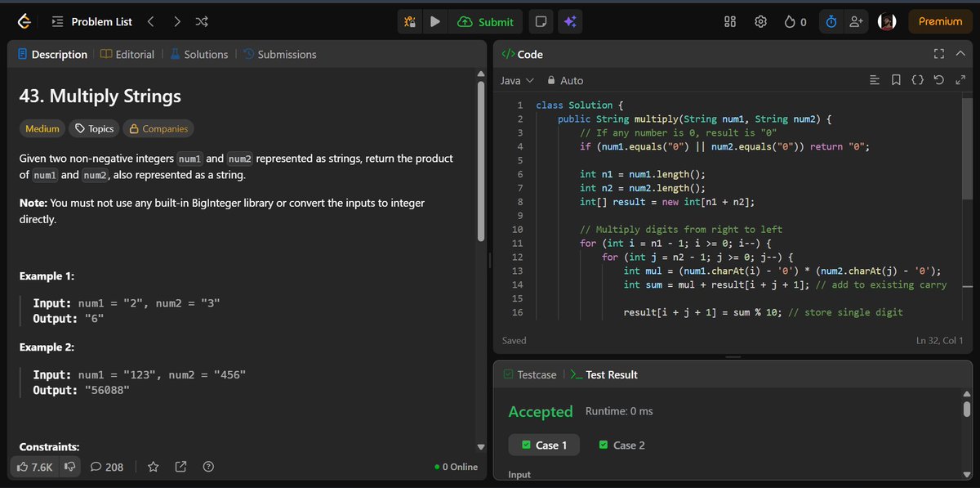Run the code using the play icon
Viewport: 980px width, 488px height.
435,21
